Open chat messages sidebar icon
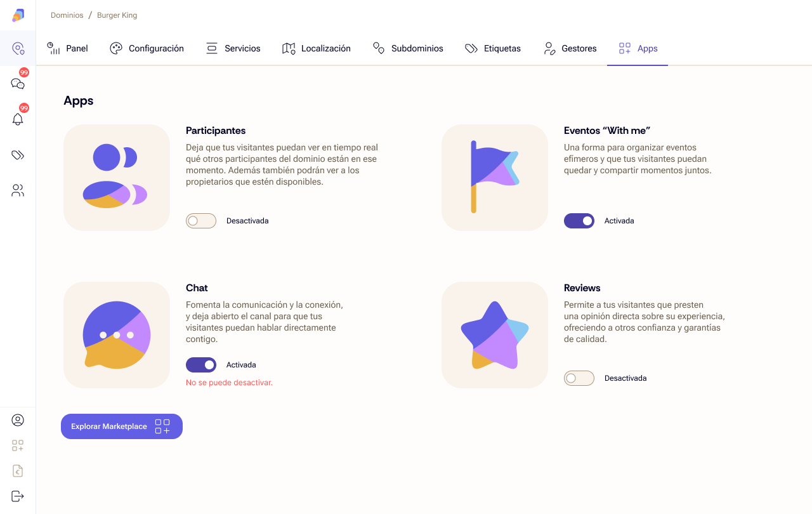812x514 pixels. (18, 84)
